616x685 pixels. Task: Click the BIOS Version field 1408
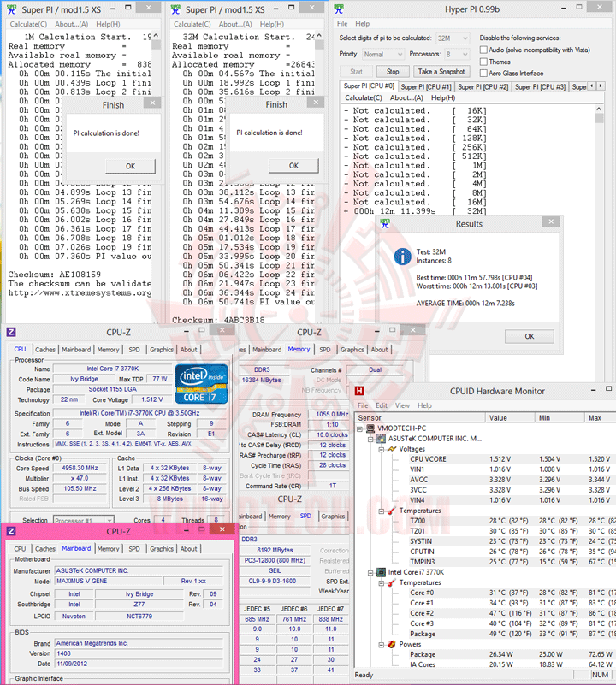pyautogui.click(x=139, y=653)
